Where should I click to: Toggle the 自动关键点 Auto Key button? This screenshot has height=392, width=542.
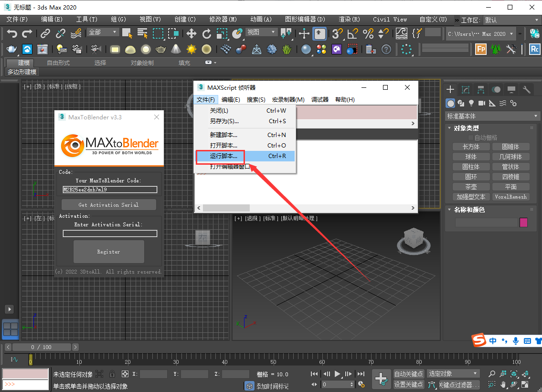(409, 374)
